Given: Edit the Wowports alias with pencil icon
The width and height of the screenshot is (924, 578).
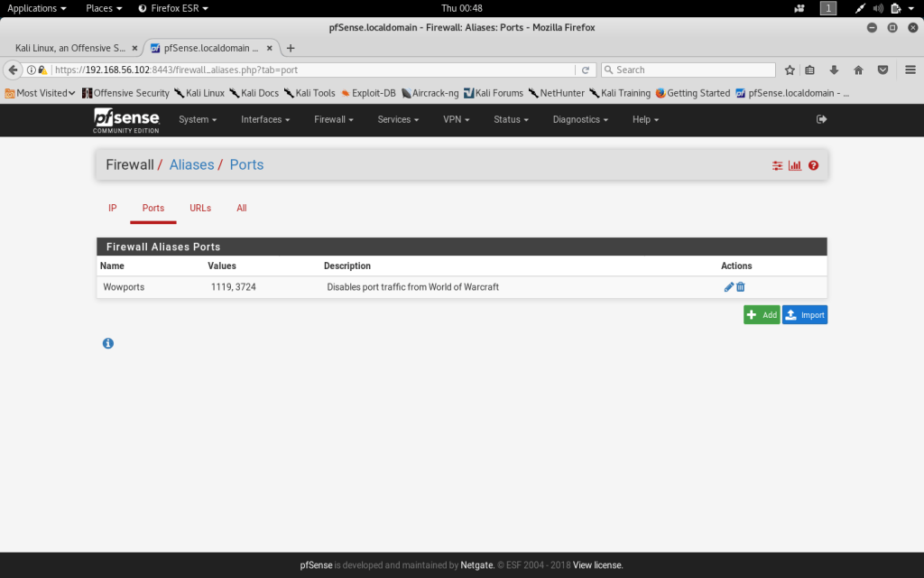Looking at the screenshot, I should (x=728, y=287).
